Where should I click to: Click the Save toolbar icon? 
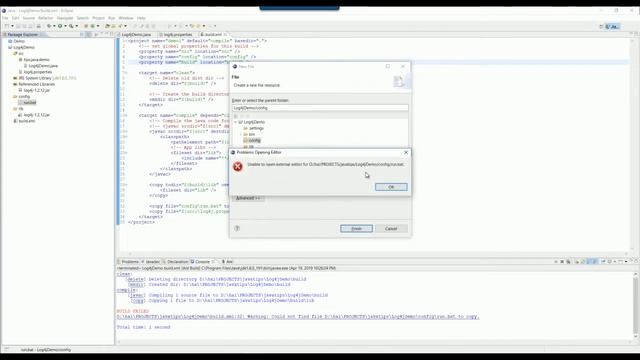pos(18,26)
